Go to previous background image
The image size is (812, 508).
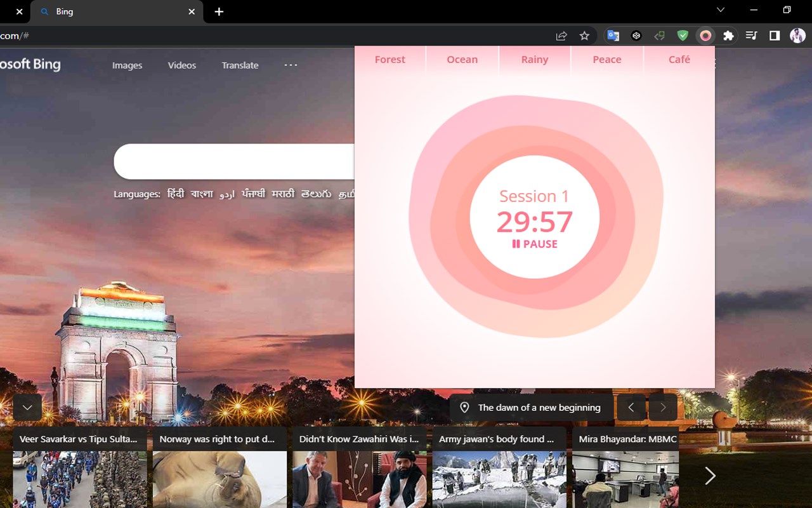[x=631, y=408]
